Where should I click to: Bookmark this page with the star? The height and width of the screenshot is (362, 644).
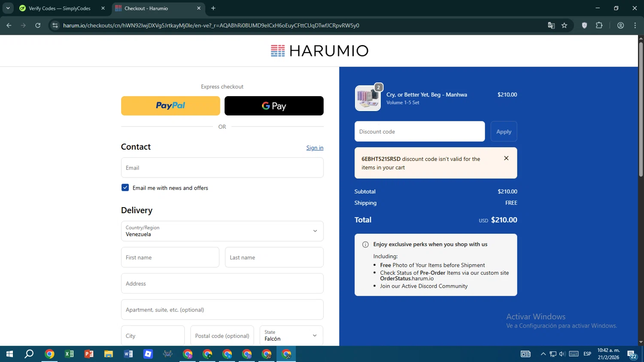coord(564,25)
